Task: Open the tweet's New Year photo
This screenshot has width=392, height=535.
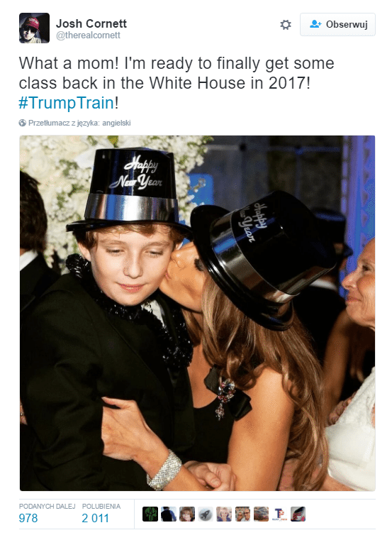Action: point(197,313)
